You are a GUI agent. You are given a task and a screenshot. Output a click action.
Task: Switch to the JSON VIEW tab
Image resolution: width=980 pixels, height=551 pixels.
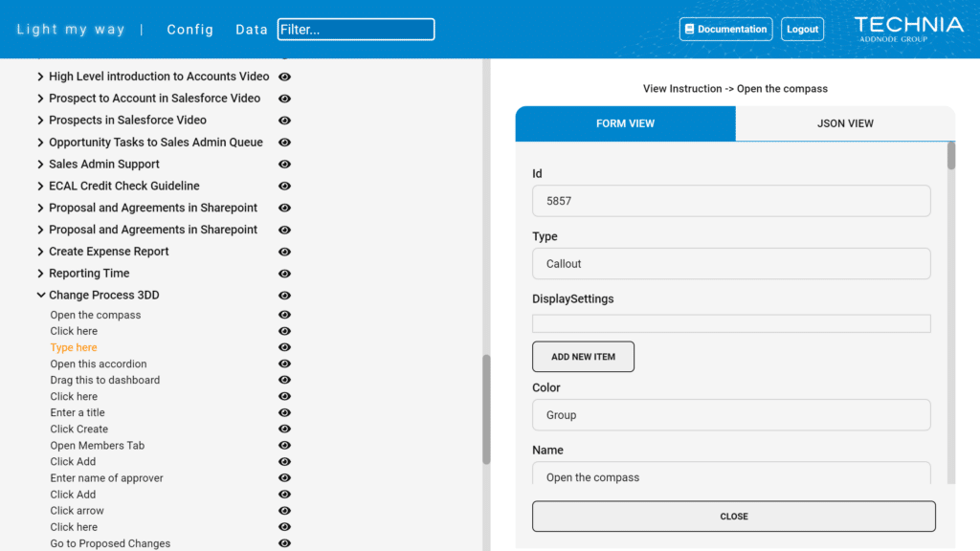845,123
